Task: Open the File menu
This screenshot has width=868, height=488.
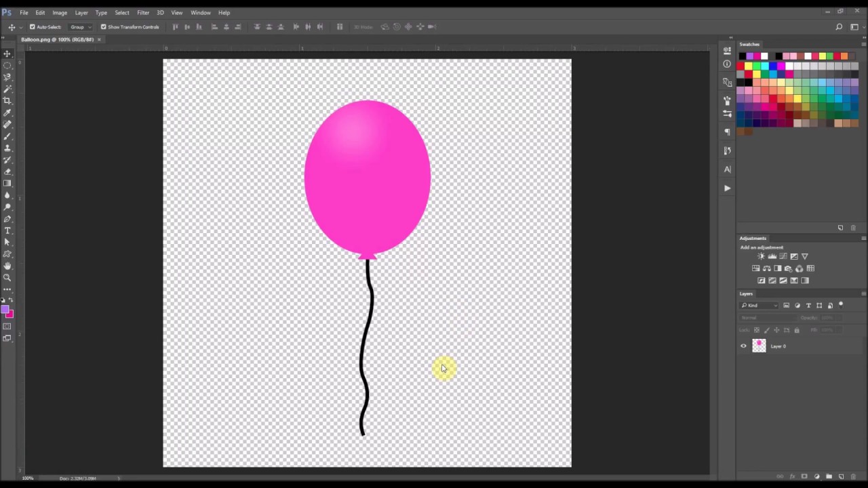Action: (24, 13)
